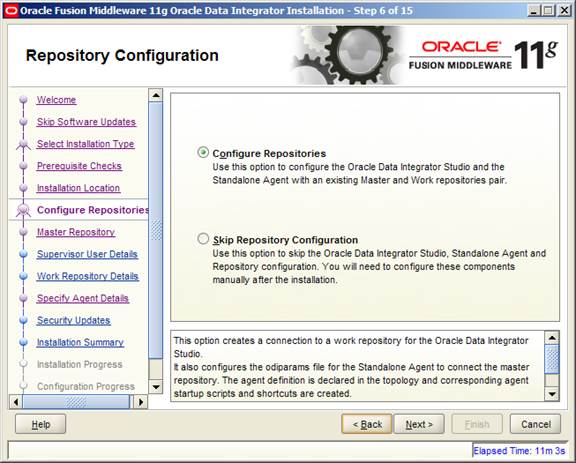The image size is (576, 463).
Task: Click the Security Updates bullet icon
Action: 24,320
